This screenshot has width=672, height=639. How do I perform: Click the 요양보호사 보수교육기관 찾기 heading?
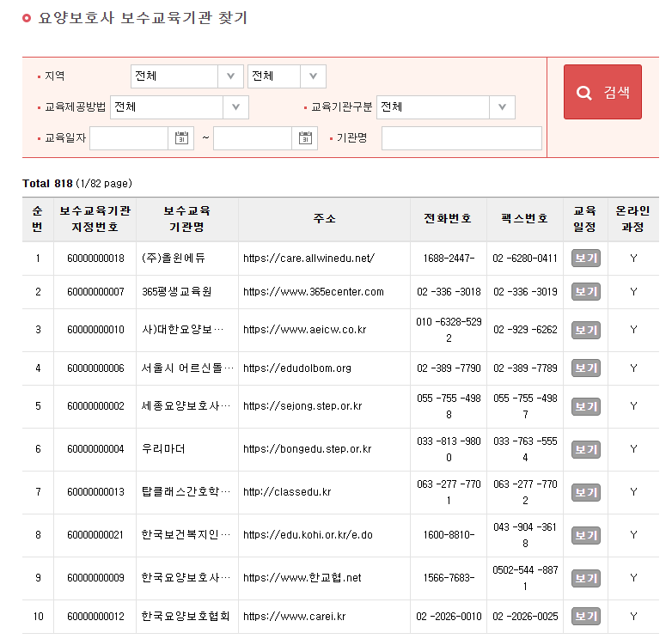click(143, 18)
